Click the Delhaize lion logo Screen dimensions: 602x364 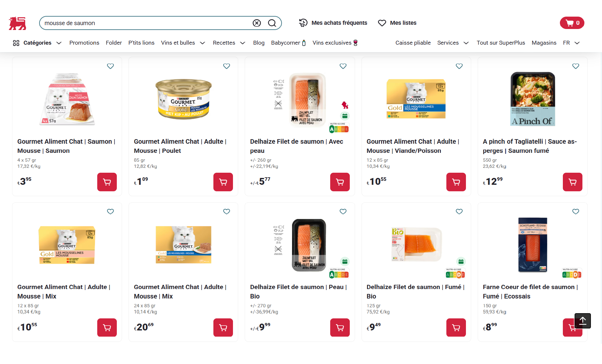tap(17, 23)
